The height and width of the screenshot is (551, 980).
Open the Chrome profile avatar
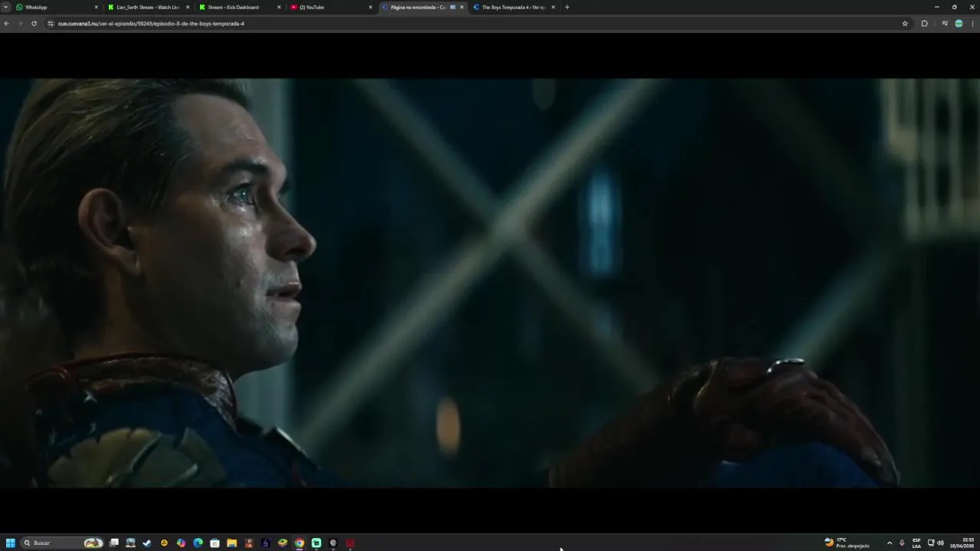[x=959, y=24]
